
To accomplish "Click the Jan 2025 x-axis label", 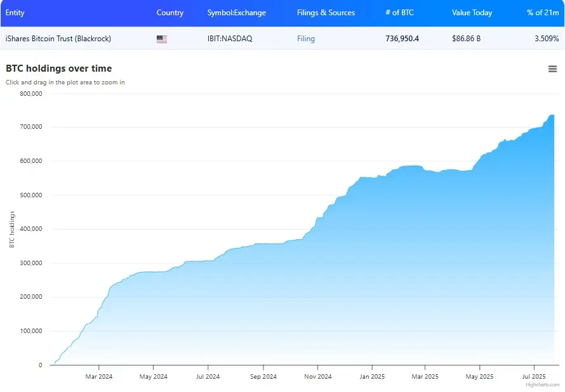I will [x=372, y=377].
